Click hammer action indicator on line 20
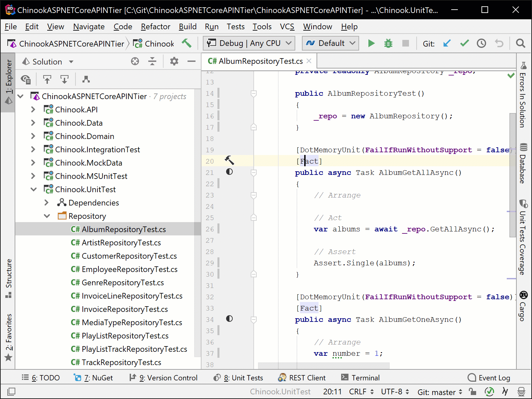532x399 pixels. coord(229,160)
